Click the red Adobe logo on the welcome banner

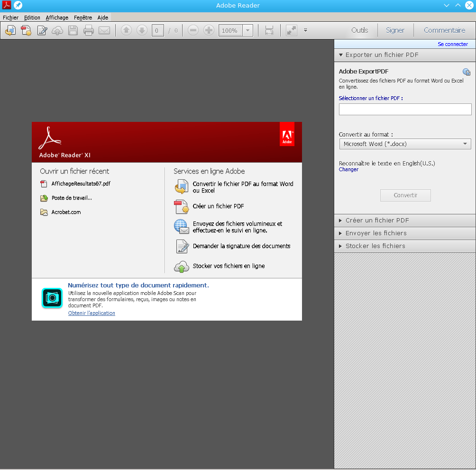click(x=287, y=134)
